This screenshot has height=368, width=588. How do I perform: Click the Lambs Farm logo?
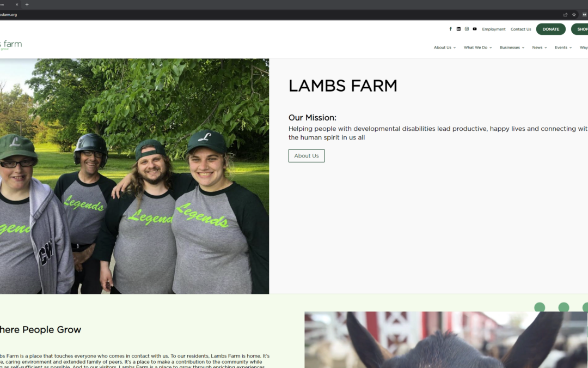click(10, 45)
